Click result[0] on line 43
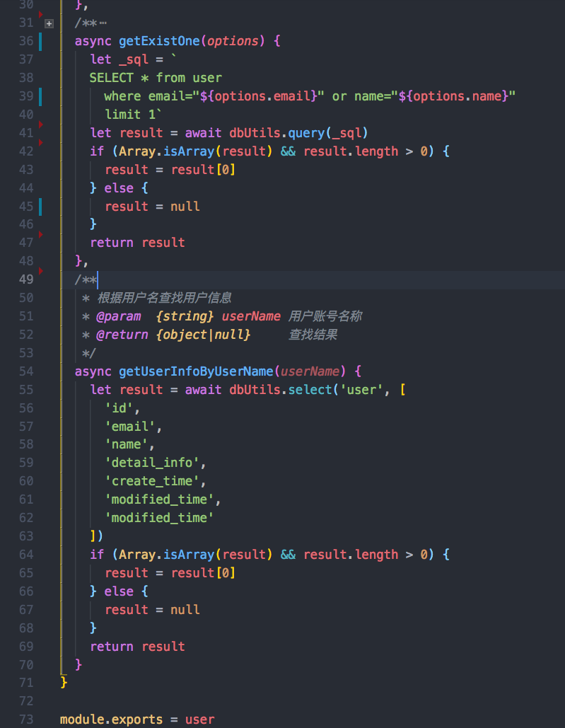Image resolution: width=565 pixels, height=728 pixels. [x=203, y=170]
